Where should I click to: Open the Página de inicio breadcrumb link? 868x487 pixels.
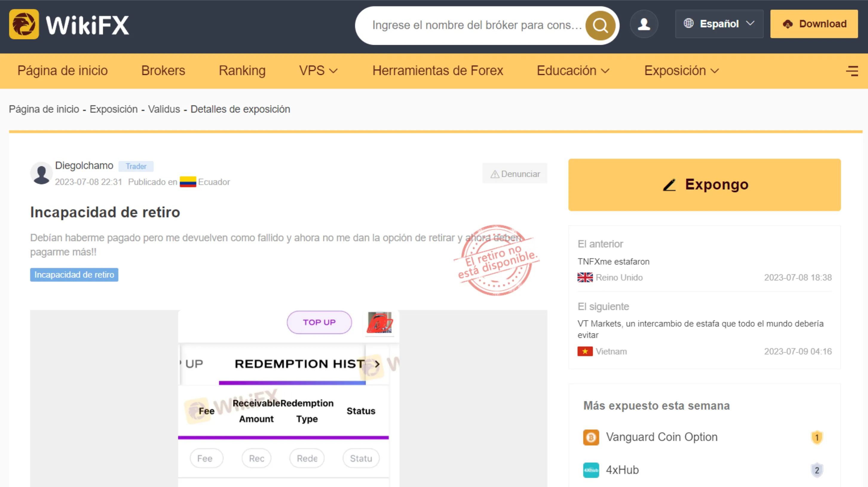pyautogui.click(x=44, y=109)
